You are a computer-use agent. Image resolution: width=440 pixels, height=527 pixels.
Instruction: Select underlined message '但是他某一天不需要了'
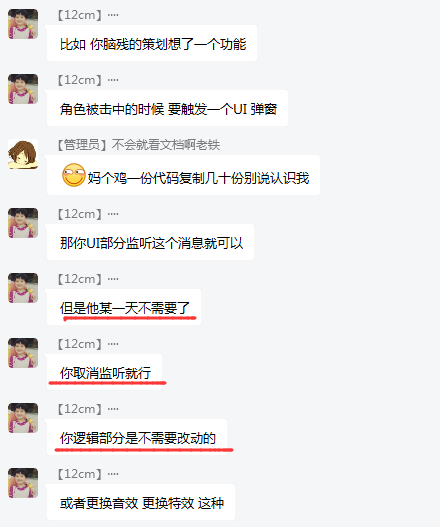click(x=124, y=307)
